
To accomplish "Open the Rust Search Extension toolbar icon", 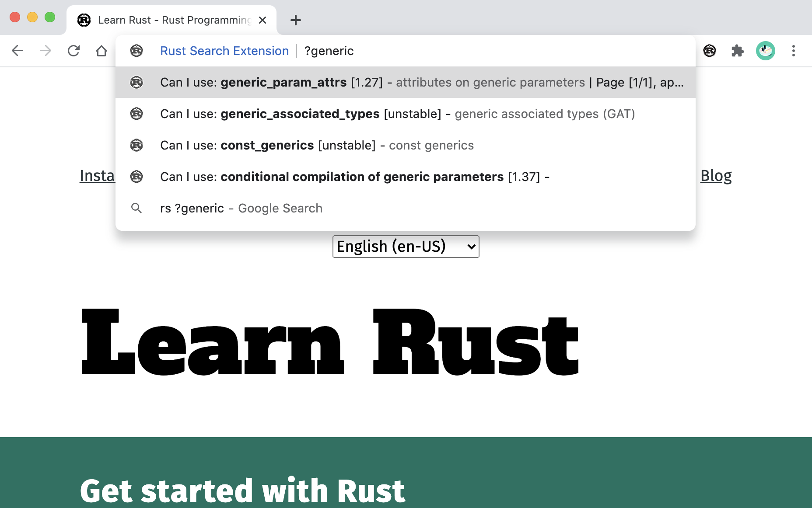I will (710, 51).
